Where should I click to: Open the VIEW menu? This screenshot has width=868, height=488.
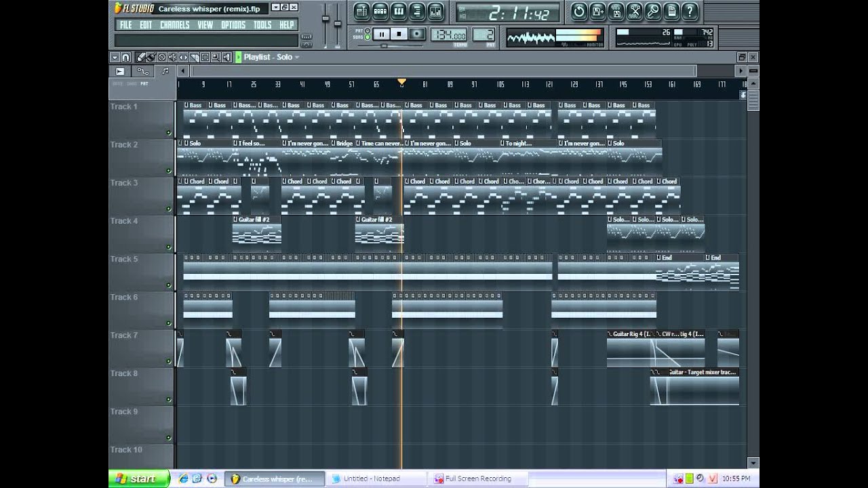[x=205, y=25]
